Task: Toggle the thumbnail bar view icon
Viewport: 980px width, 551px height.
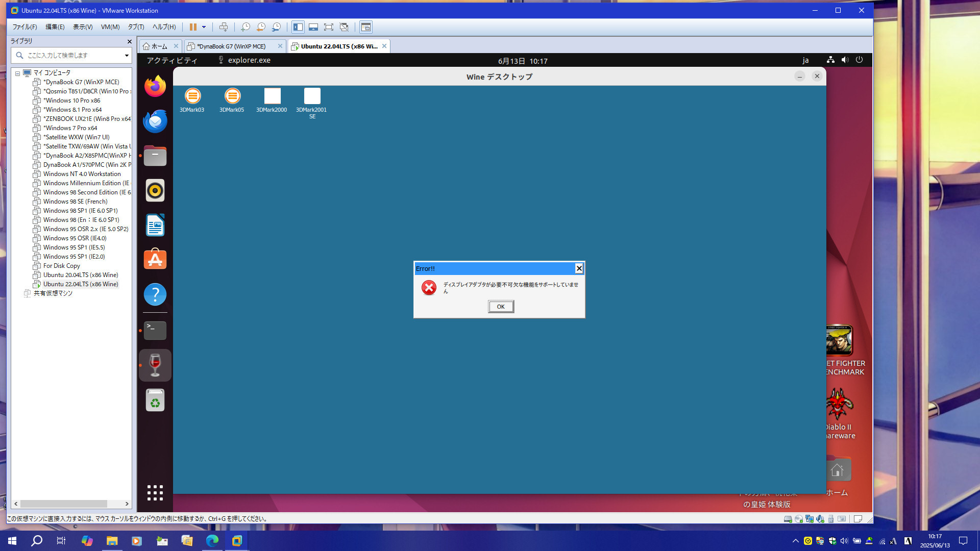Action: click(313, 27)
